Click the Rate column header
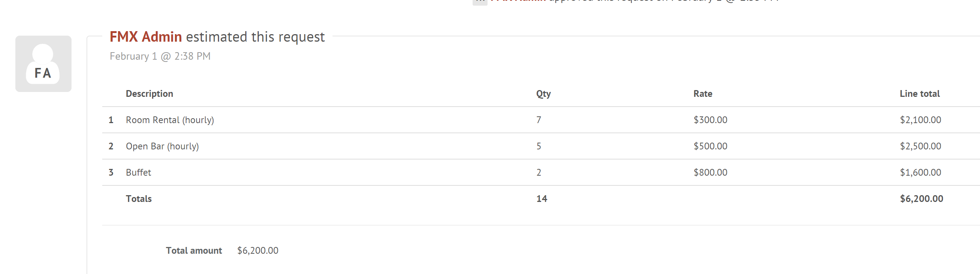The width and height of the screenshot is (980, 274). click(703, 94)
